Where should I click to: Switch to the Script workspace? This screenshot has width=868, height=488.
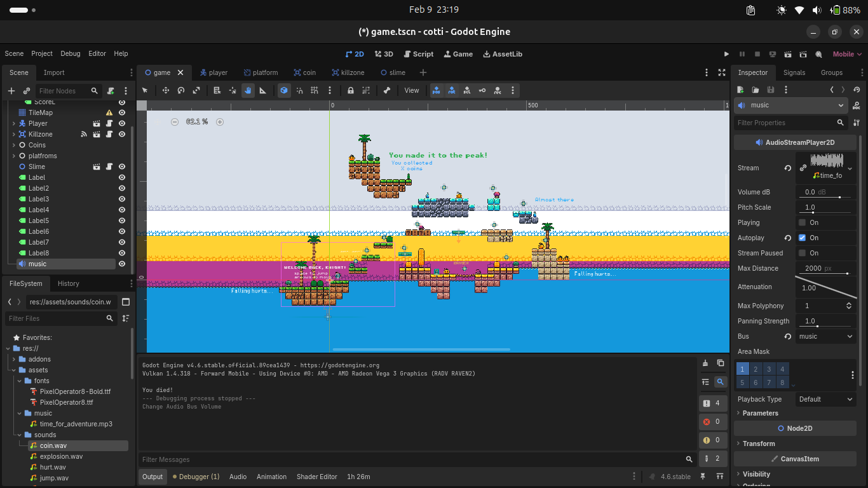tap(418, 54)
